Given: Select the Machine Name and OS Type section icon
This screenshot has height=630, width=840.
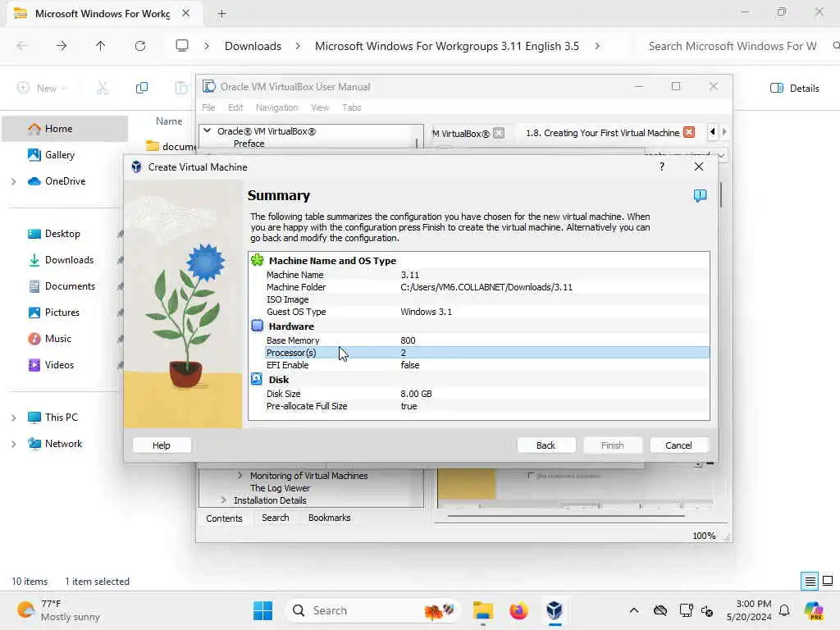Looking at the screenshot, I should 257,260.
